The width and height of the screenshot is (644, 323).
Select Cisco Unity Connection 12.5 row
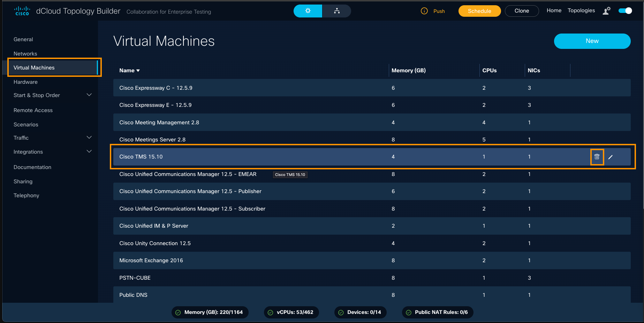pyautogui.click(x=372, y=243)
